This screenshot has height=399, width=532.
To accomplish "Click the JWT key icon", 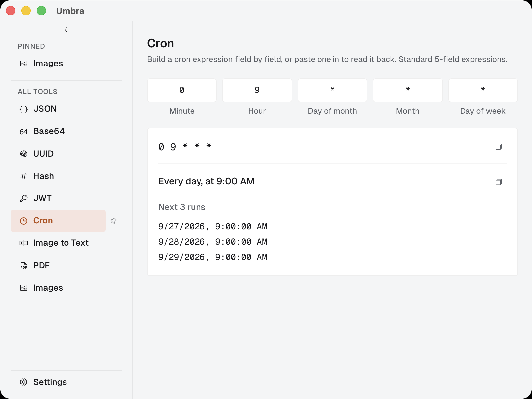I will [24, 199].
